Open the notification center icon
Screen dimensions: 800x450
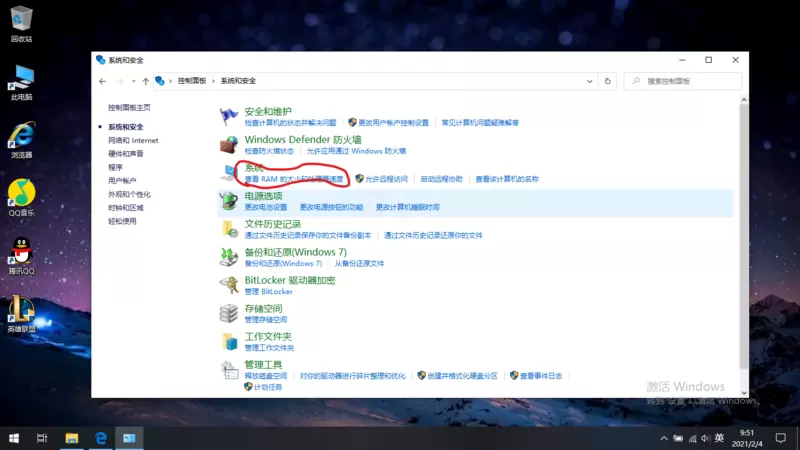(781, 438)
